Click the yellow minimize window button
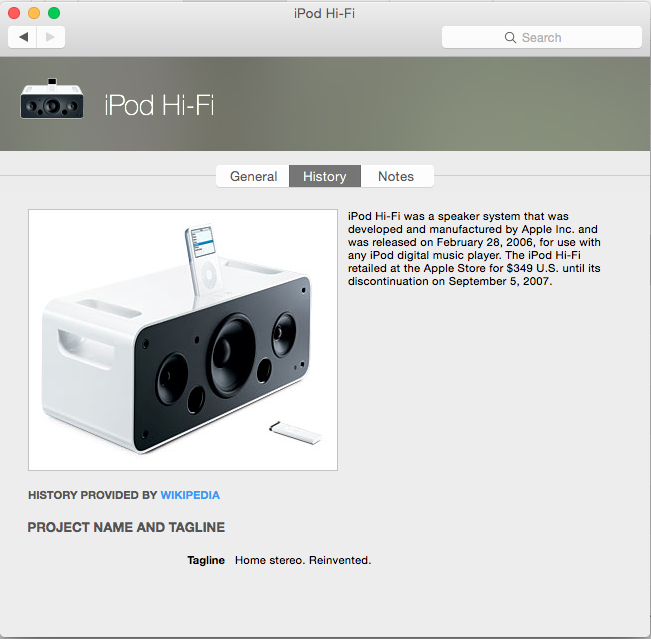 coord(34,13)
